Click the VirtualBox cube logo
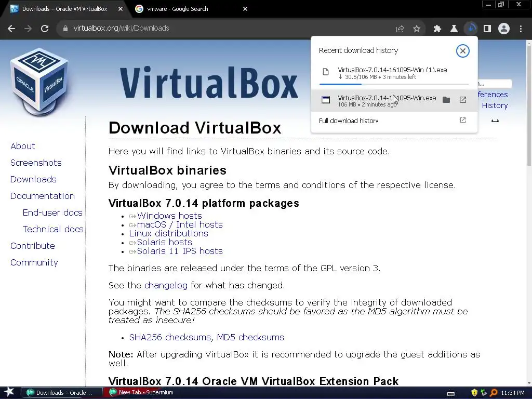Screen dimensions: 532x399 pyautogui.click(x=39, y=82)
